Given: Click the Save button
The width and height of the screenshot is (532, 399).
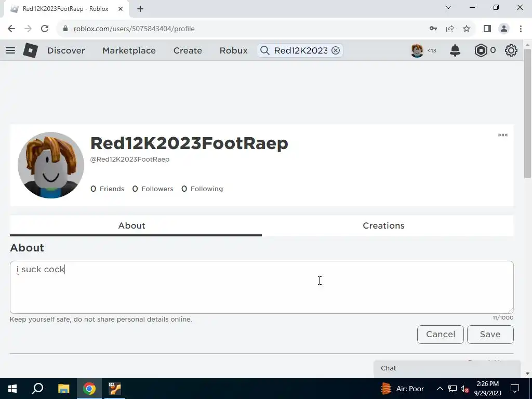Looking at the screenshot, I should coord(490,335).
